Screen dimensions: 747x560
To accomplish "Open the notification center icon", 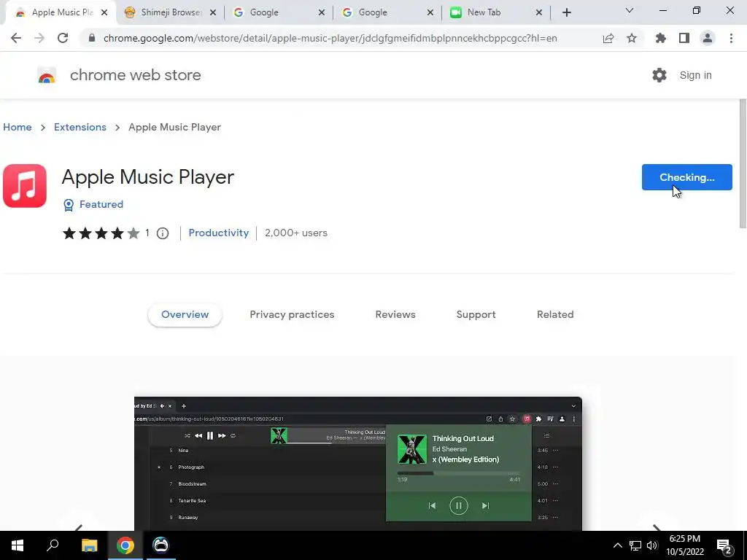I will (x=724, y=545).
